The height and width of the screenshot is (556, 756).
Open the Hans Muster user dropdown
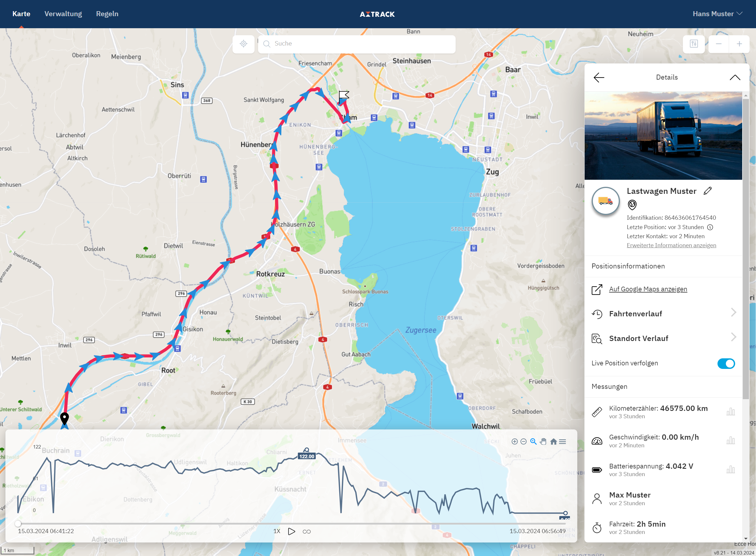[x=717, y=14]
